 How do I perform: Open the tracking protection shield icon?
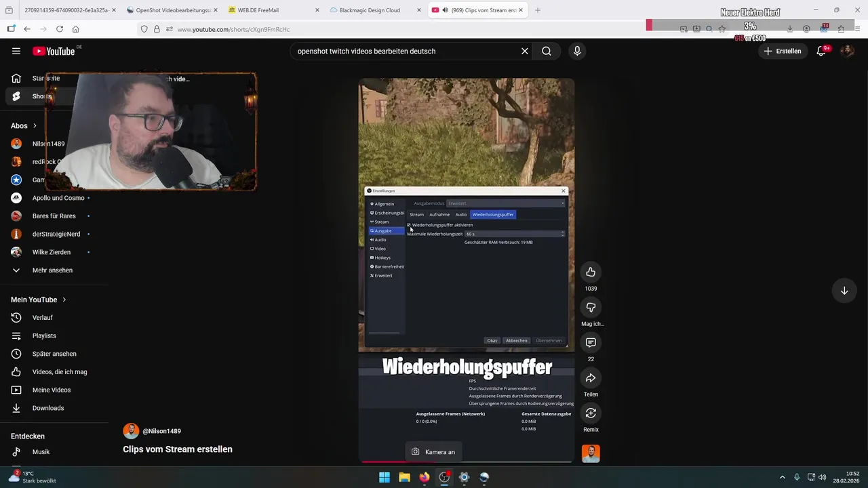click(x=144, y=29)
